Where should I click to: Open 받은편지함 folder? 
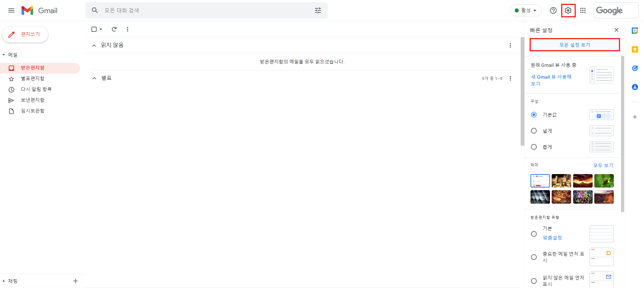point(40,68)
